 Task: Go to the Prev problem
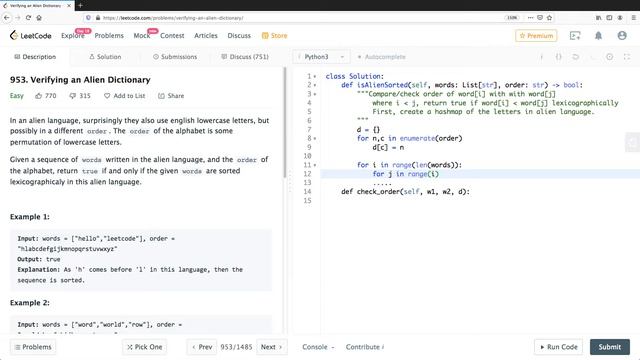tap(202, 347)
